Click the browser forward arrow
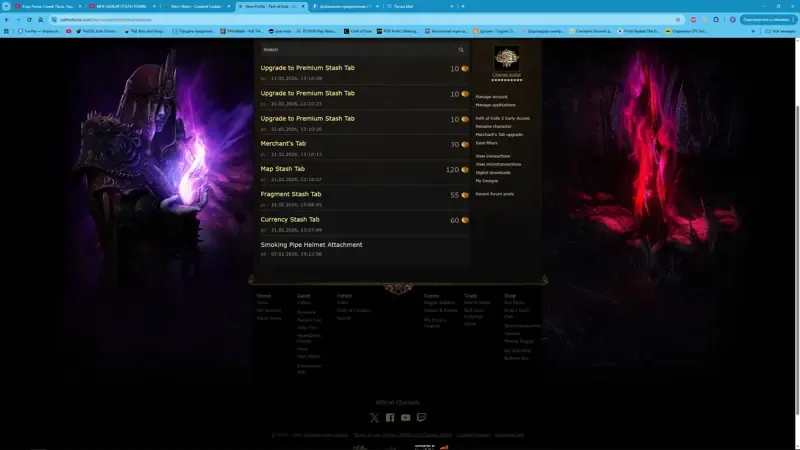Image resolution: width=800 pixels, height=450 pixels. coord(18,19)
